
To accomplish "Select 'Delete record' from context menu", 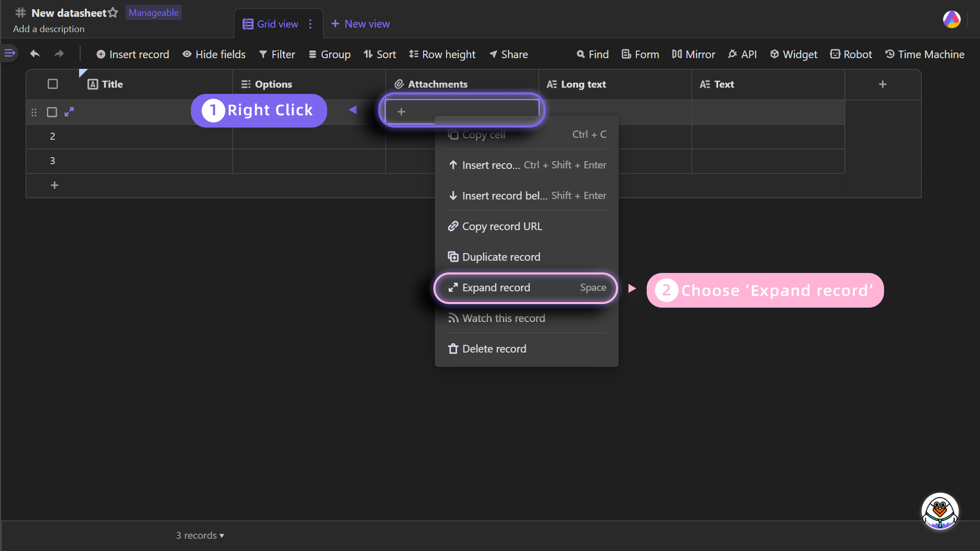I will click(x=494, y=348).
